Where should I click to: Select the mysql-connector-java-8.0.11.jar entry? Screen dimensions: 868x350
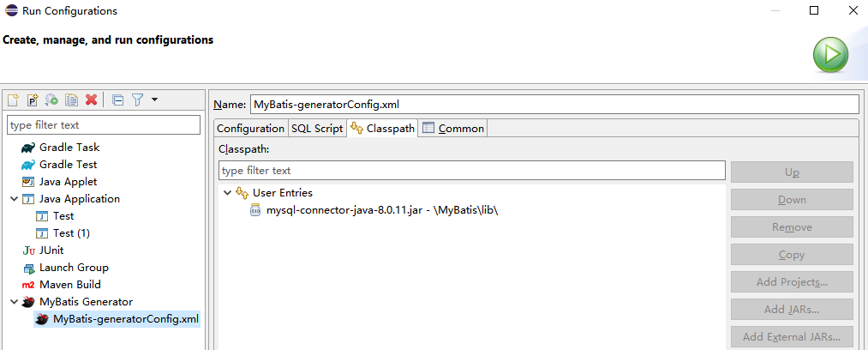pos(382,210)
